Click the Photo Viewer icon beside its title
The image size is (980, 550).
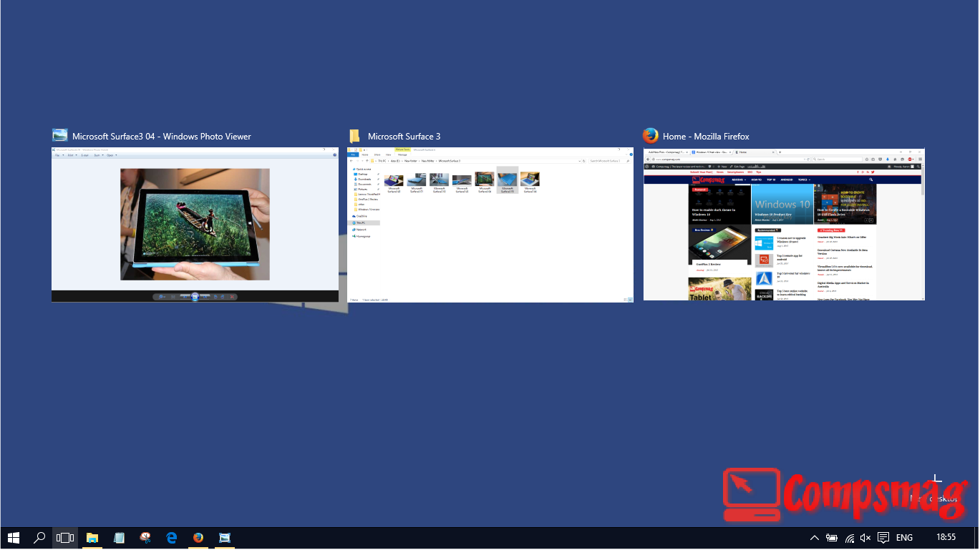point(60,136)
